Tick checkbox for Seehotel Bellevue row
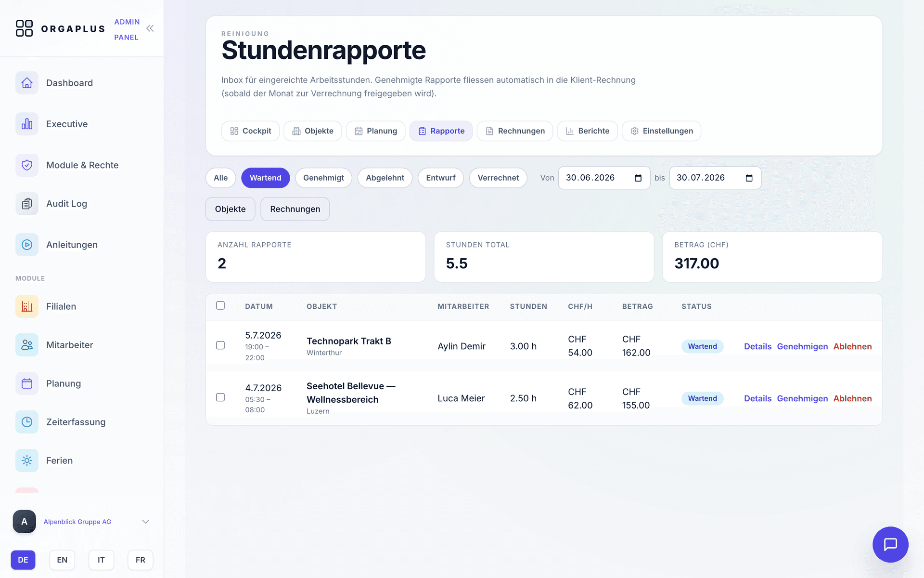Viewport: 924px width, 578px height. [220, 397]
